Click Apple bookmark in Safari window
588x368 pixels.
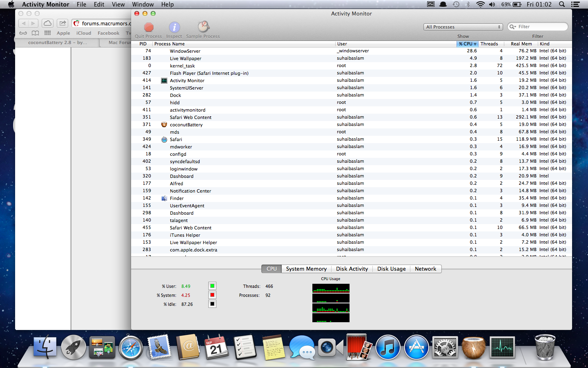63,33
